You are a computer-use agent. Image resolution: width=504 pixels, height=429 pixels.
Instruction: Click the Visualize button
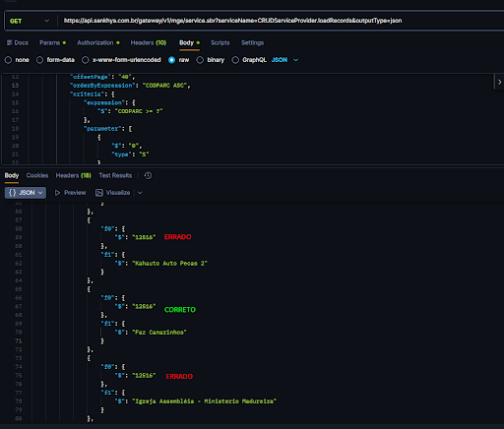pyautogui.click(x=112, y=193)
